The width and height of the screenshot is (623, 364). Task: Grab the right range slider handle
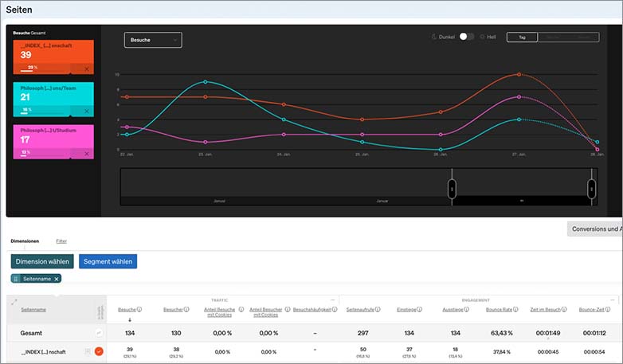click(x=592, y=189)
